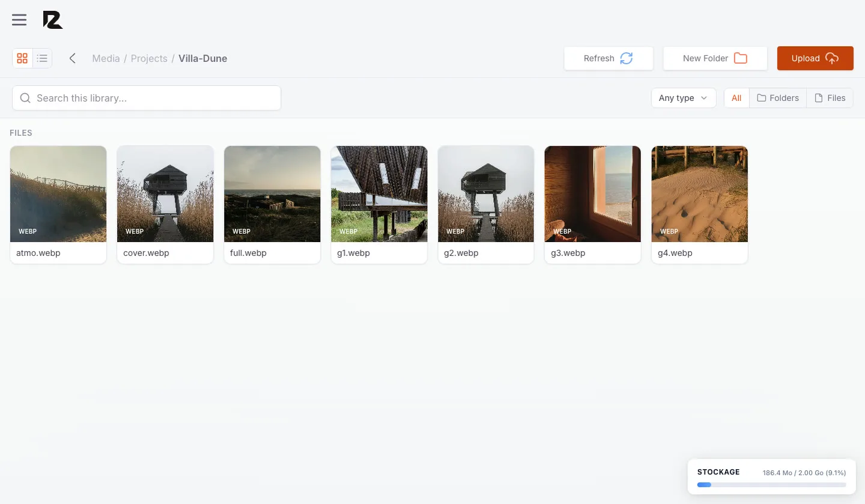Open the Any type filter dropdown
The image size is (865, 504).
(x=684, y=98)
